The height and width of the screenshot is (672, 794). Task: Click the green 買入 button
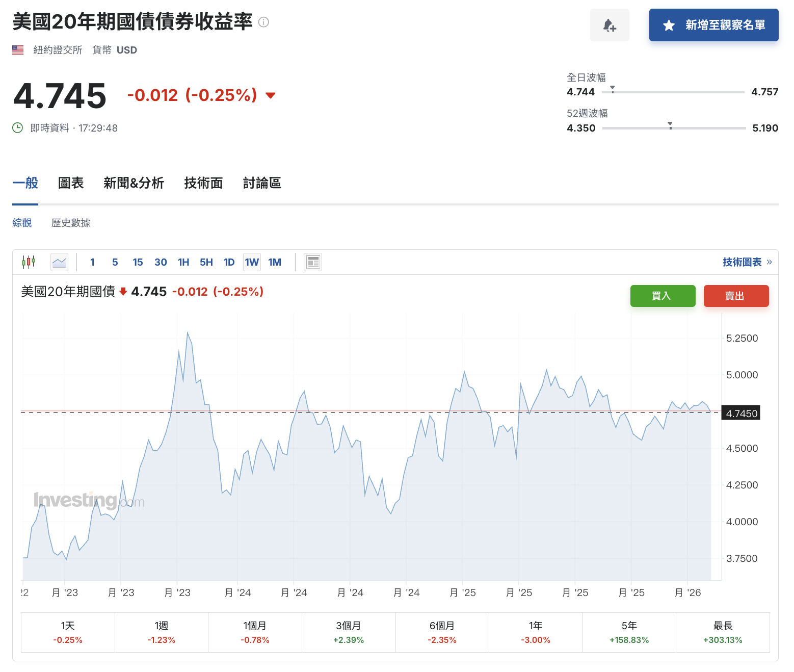(x=663, y=296)
